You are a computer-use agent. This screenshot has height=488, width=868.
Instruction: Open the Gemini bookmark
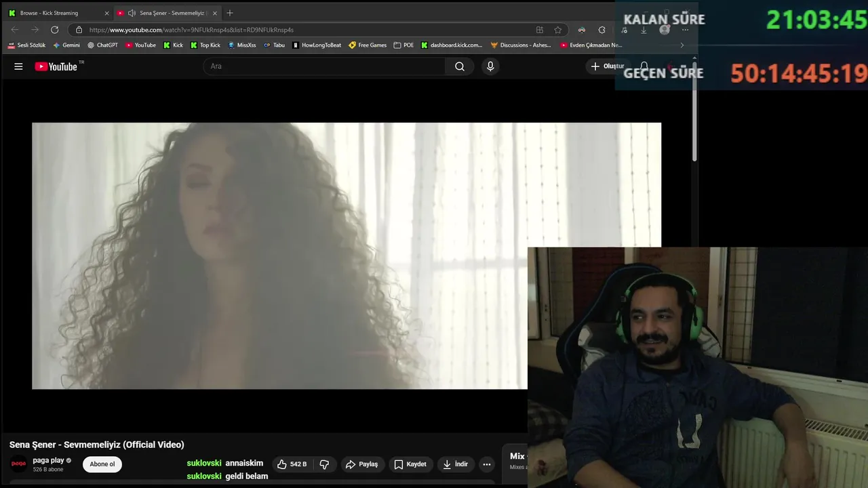(66, 45)
